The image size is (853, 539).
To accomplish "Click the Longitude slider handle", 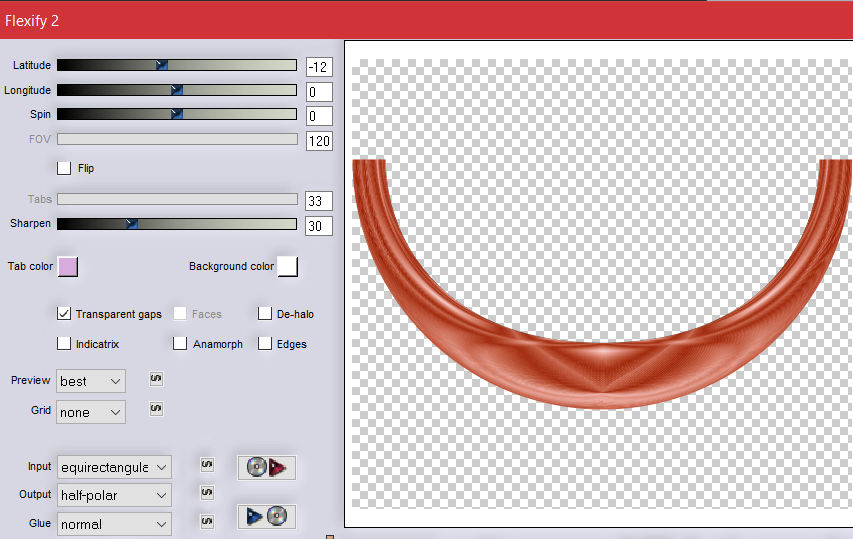I will (177, 90).
